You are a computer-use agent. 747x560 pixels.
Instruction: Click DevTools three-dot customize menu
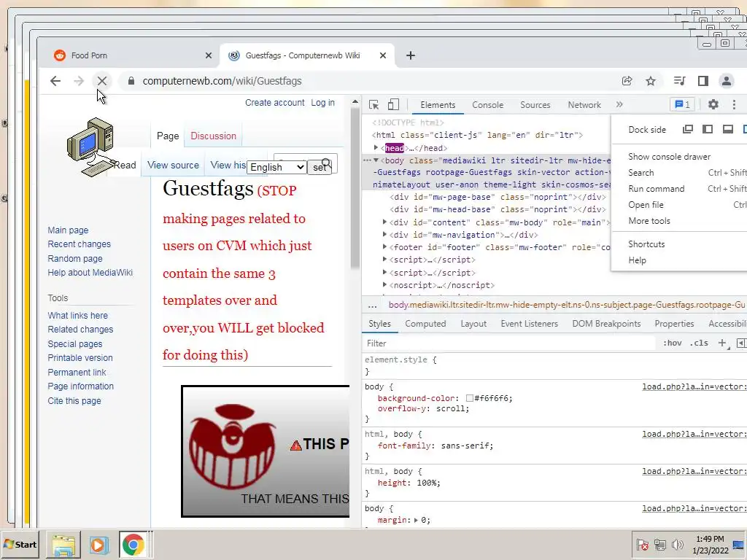[x=734, y=105]
